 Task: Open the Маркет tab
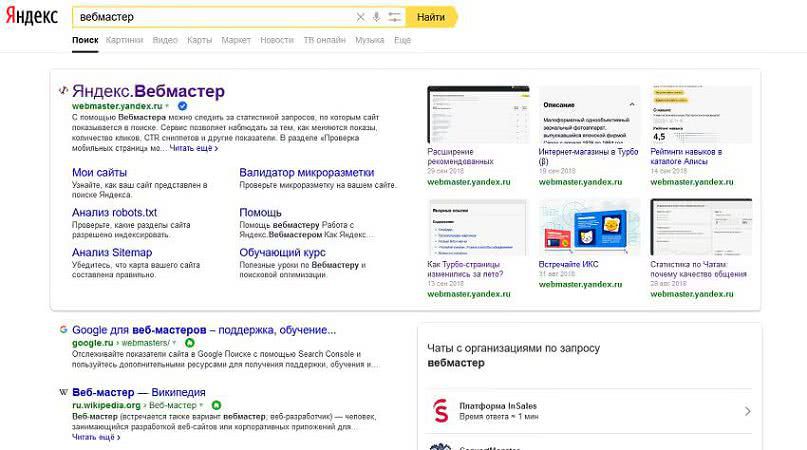coord(236,40)
